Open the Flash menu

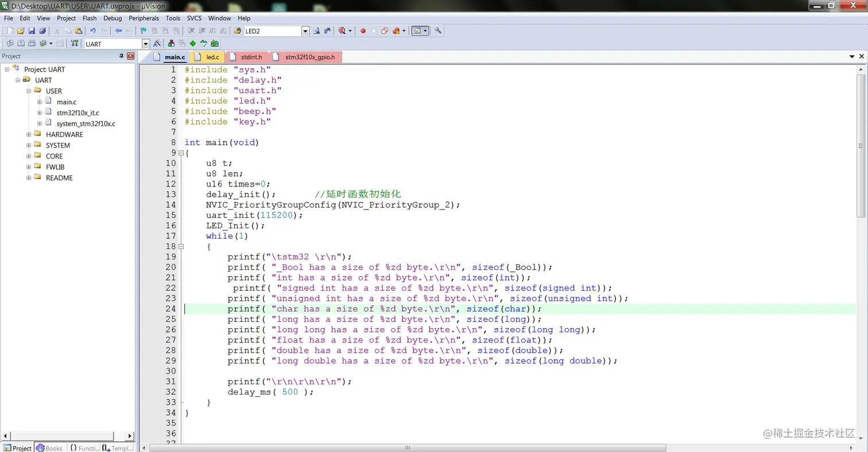click(x=90, y=18)
